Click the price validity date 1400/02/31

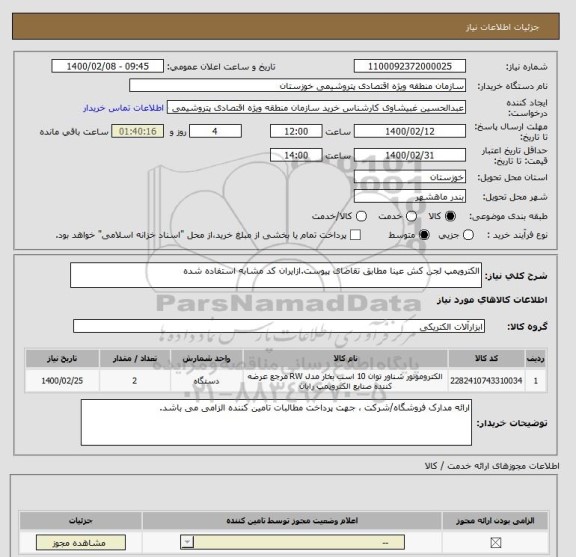point(410,155)
